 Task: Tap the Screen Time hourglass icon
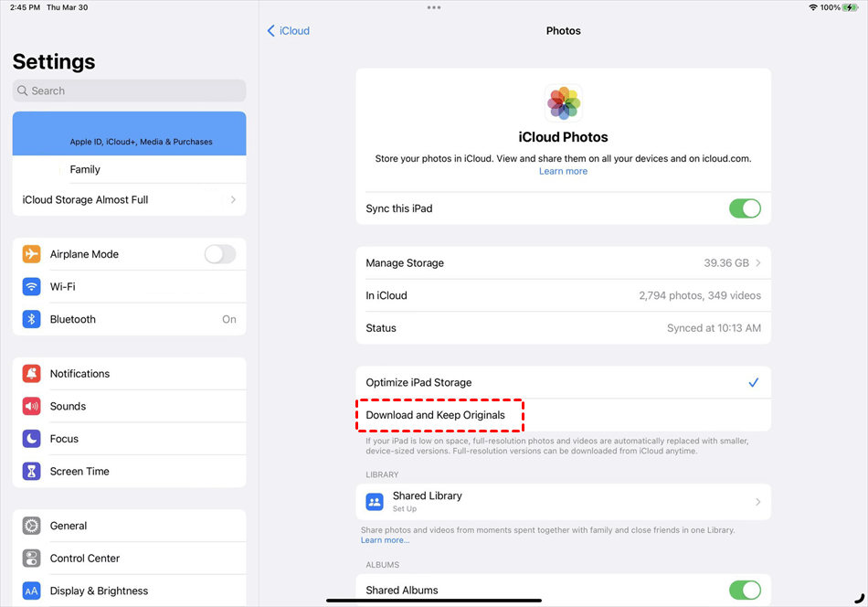pos(32,472)
